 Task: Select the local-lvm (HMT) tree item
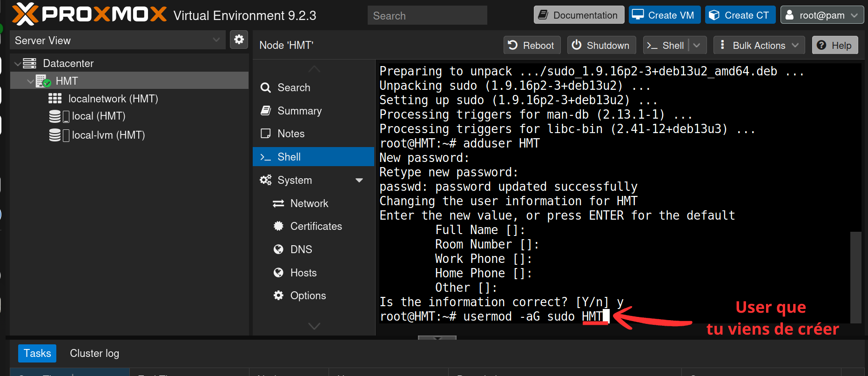click(x=129, y=135)
